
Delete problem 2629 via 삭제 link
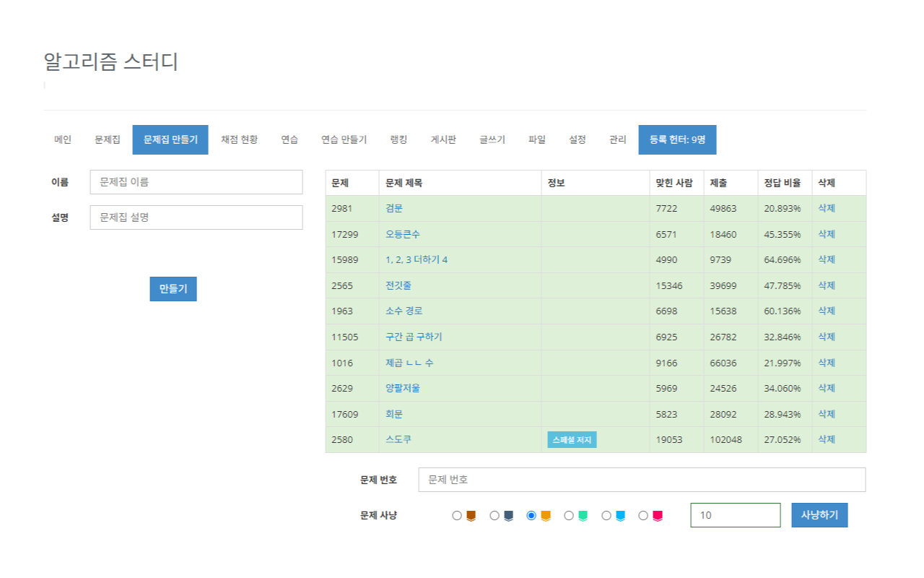click(x=827, y=388)
